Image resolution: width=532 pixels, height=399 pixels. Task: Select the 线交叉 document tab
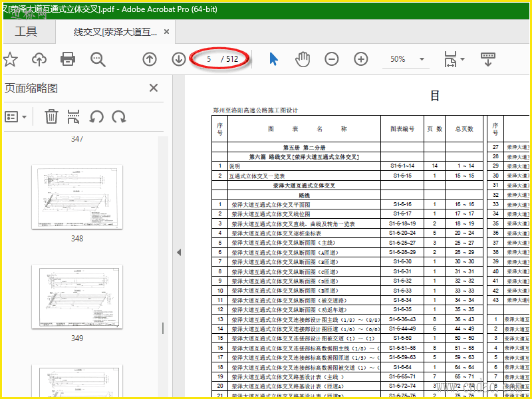115,32
